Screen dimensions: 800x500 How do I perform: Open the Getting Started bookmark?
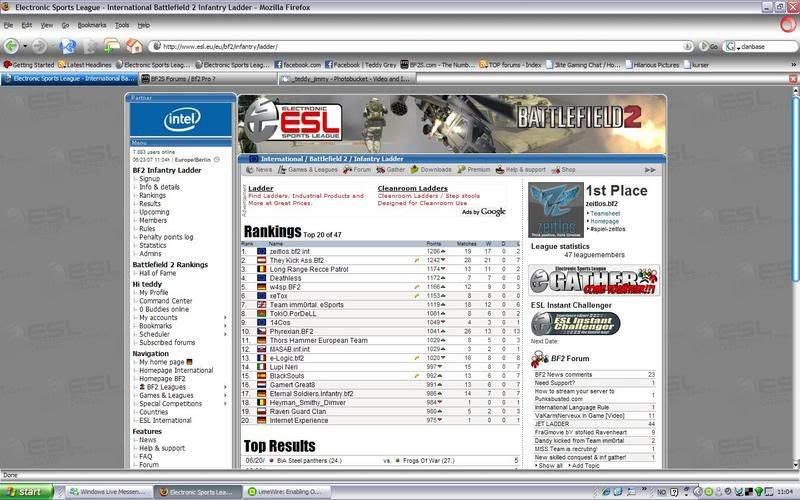coord(29,65)
